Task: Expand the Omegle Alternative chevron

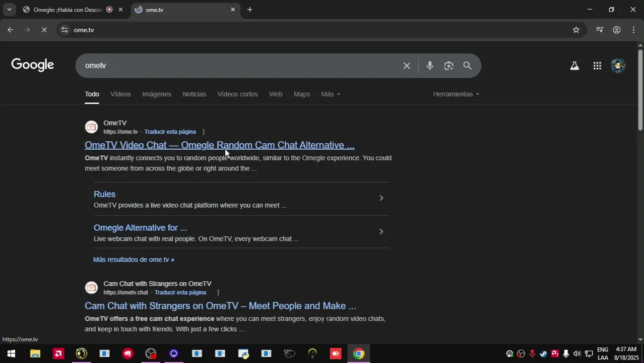Action: click(x=381, y=232)
